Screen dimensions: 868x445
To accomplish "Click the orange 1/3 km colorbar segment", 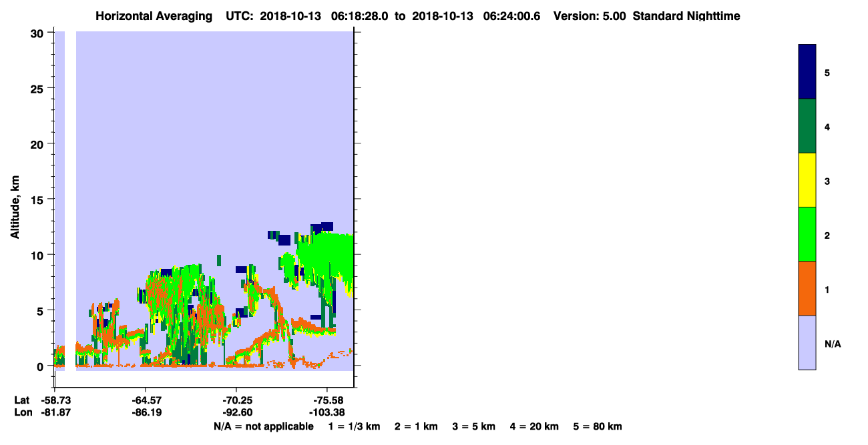I will tap(807, 288).
